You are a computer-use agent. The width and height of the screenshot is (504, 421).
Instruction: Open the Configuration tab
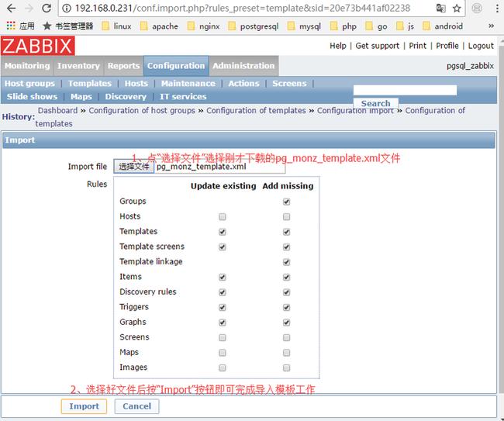pos(176,66)
